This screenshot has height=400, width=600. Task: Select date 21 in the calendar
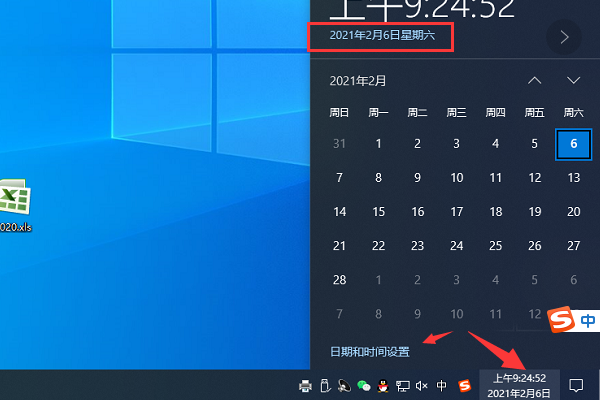pos(339,246)
